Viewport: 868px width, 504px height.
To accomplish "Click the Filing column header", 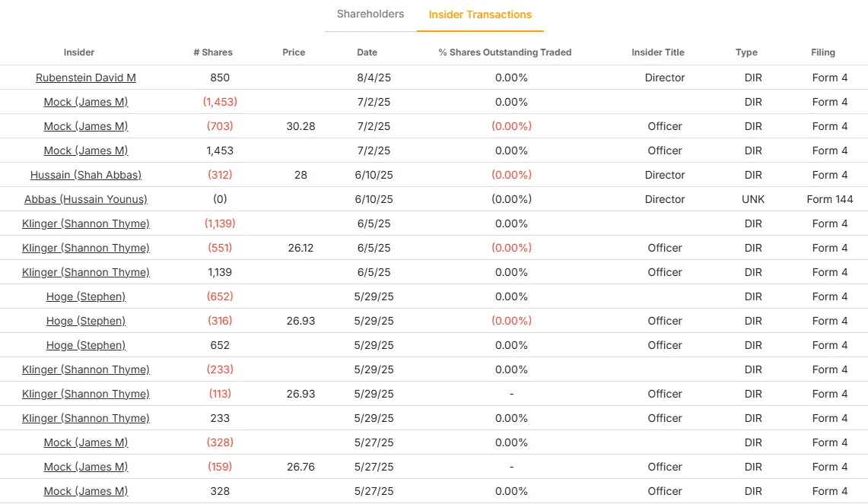I will (x=823, y=52).
